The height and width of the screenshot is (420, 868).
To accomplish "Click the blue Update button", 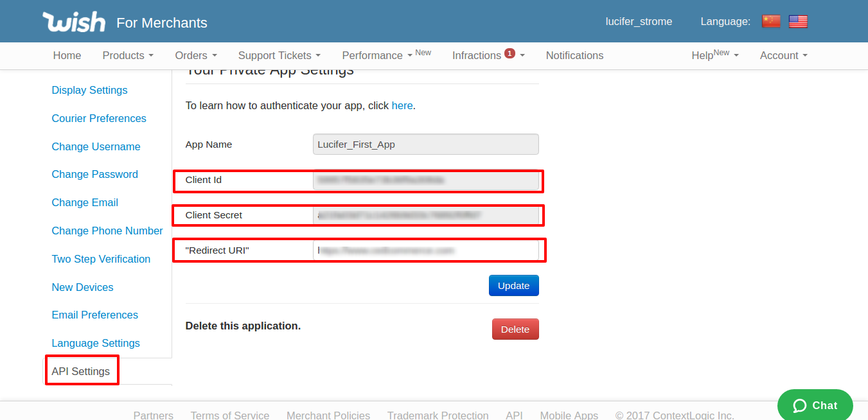I will click(514, 286).
